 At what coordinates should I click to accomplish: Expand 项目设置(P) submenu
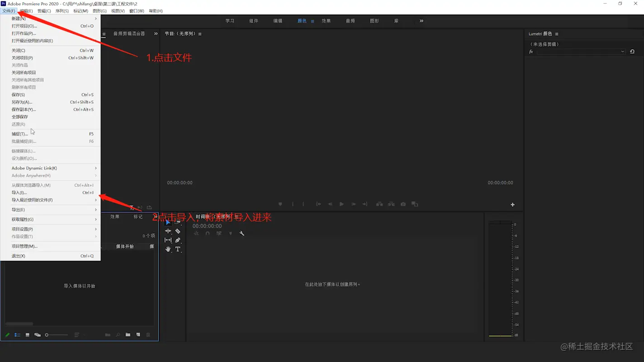(51, 229)
